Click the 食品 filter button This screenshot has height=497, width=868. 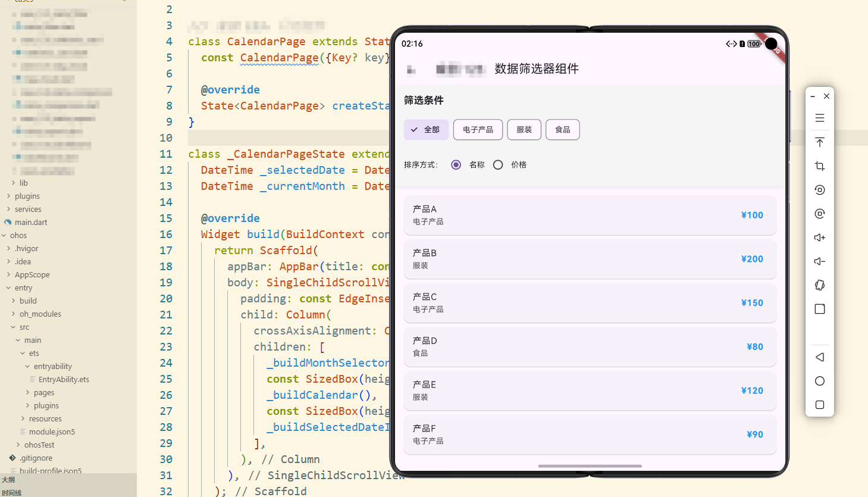coord(562,129)
